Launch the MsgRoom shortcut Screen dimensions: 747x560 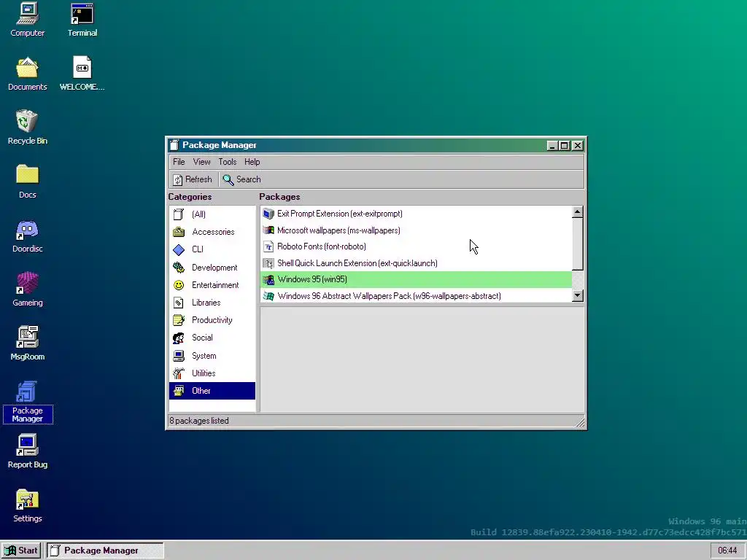tap(27, 343)
